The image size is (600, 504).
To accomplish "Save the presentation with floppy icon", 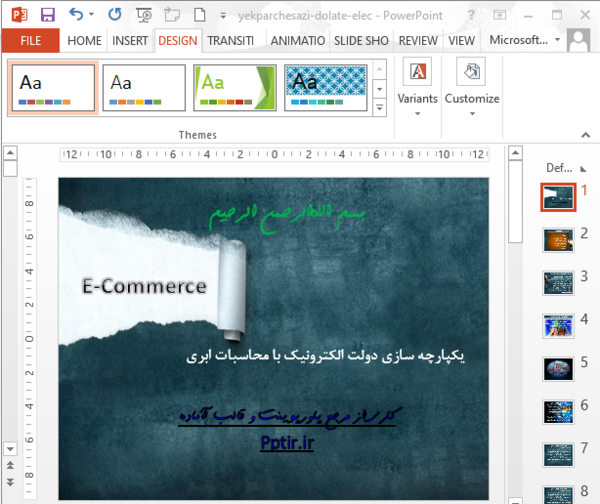I will 48,15.
